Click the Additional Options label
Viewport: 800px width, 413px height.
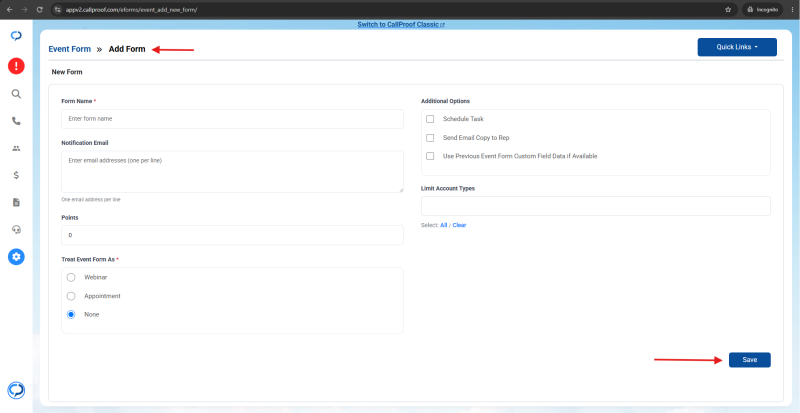[445, 101]
